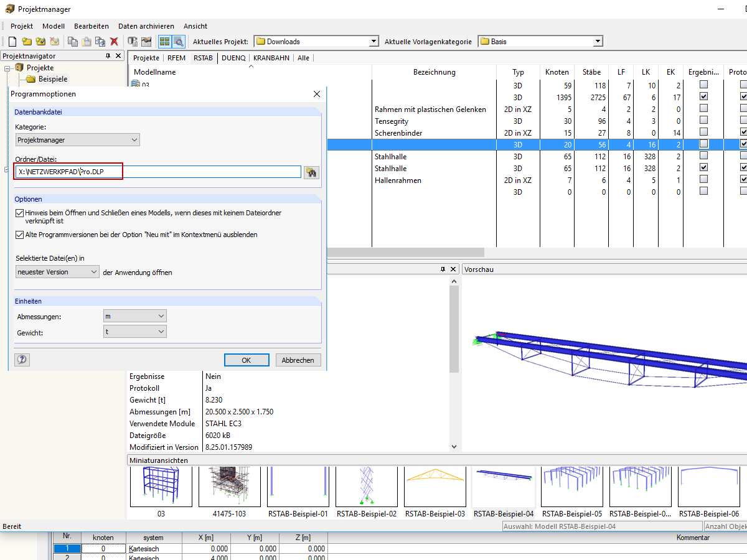Open the Aktuelles Projekt Downloads dropdown
This screenshot has width=747, height=560.
click(x=374, y=42)
